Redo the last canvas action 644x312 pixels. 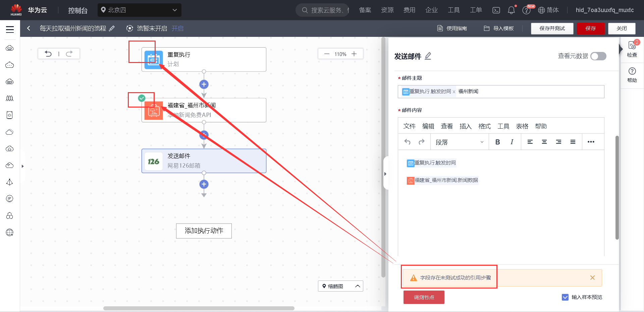click(x=69, y=54)
